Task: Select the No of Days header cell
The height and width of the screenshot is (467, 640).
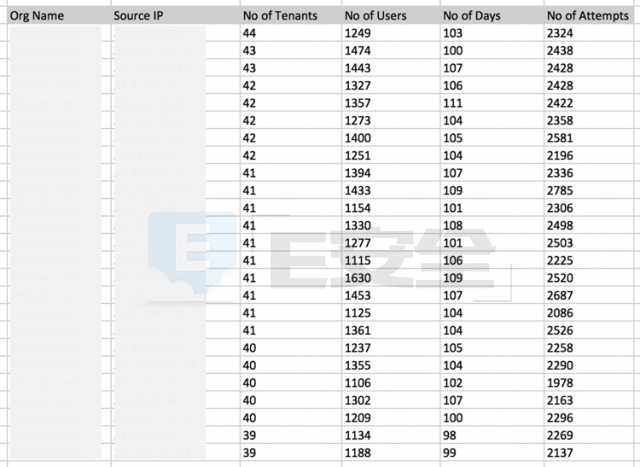Action: 492,16
